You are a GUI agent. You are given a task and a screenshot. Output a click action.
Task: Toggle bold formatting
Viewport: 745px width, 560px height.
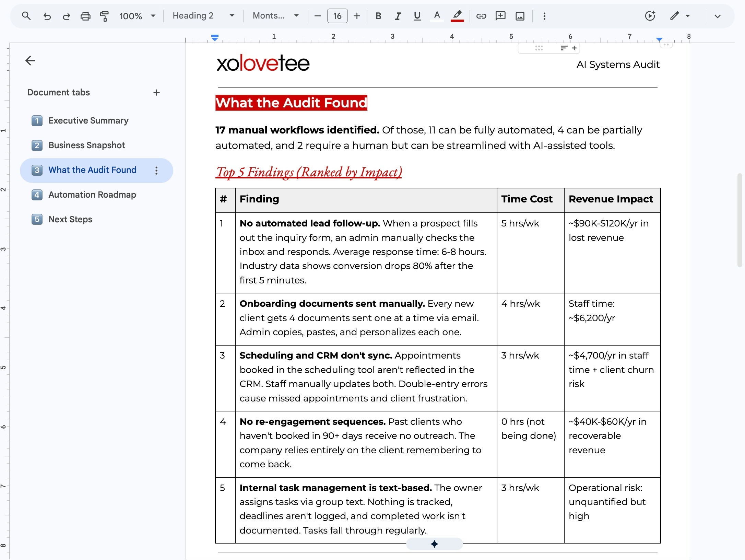[378, 16]
